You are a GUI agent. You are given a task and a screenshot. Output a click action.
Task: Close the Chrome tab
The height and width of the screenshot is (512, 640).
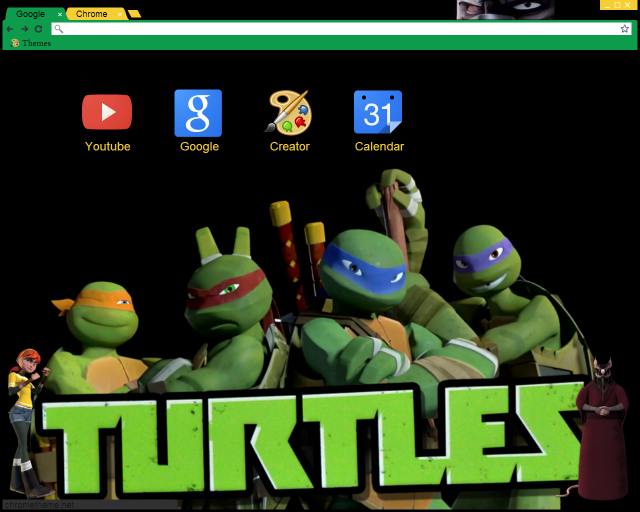click(120, 14)
